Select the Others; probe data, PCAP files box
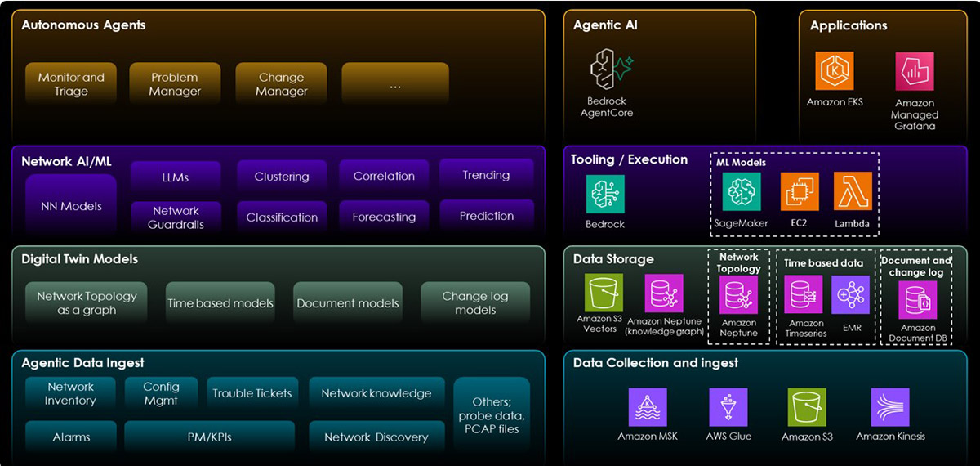 (x=492, y=415)
